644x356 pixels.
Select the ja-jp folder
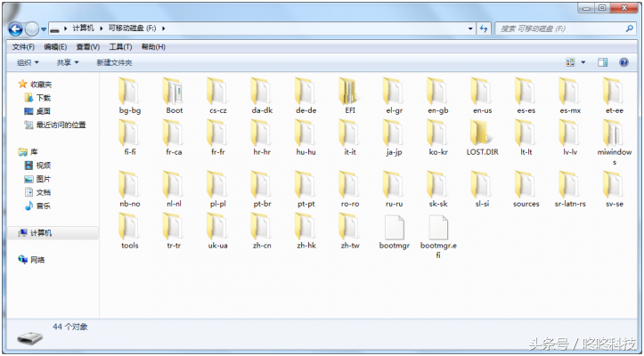click(x=394, y=137)
